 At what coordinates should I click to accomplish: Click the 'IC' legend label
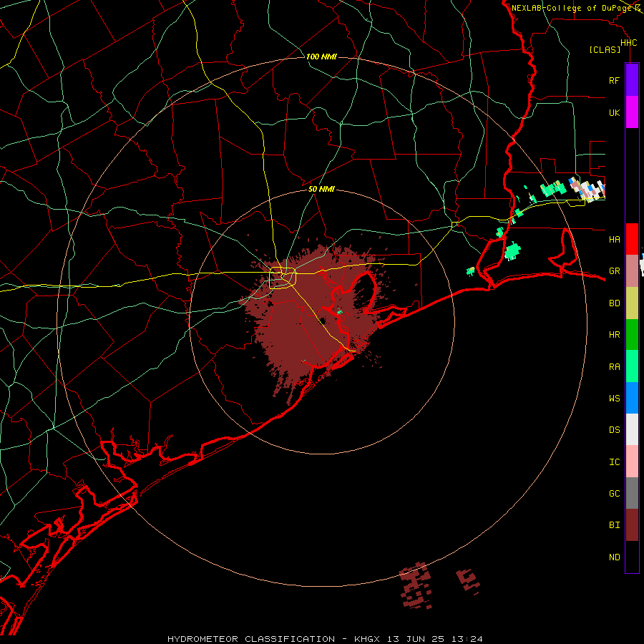pos(614,462)
